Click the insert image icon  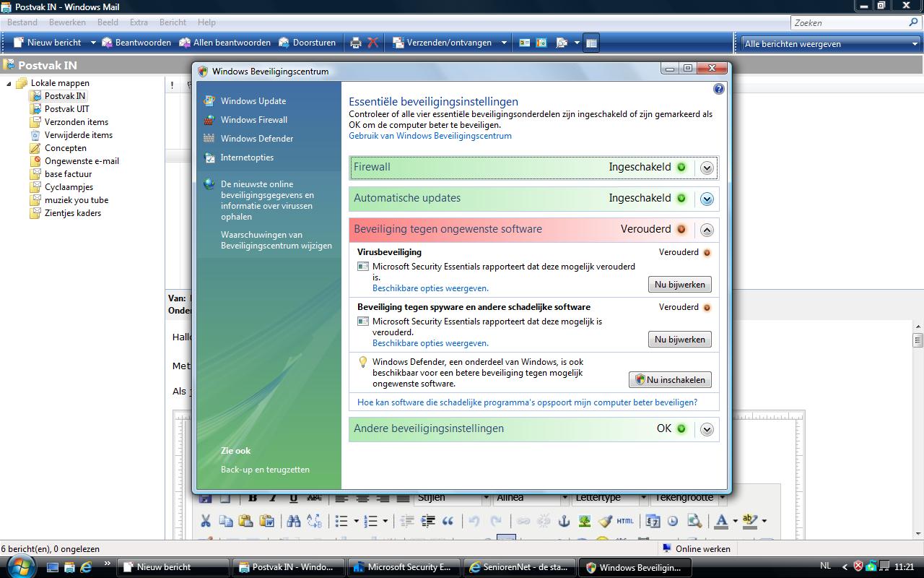(585, 521)
